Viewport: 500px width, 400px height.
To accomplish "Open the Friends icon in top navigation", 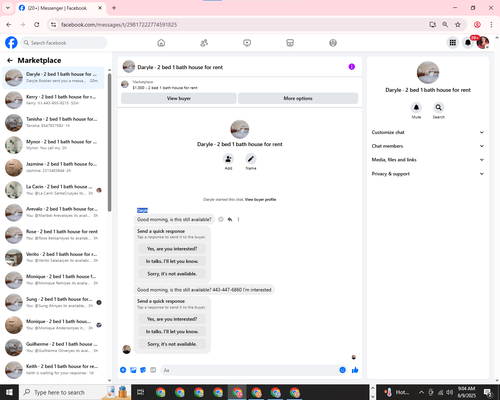I will pos(204,43).
